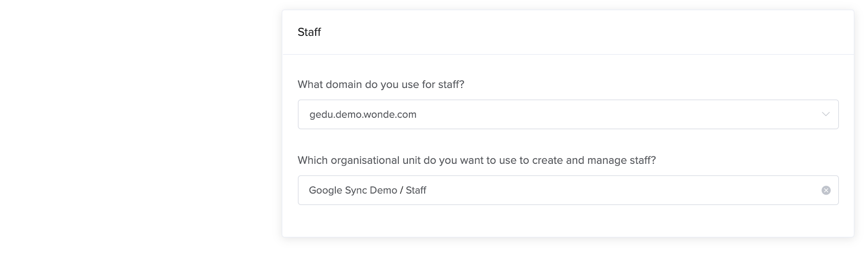The image size is (868, 270).
Task: Select the Staff section heading
Action: [x=309, y=32]
